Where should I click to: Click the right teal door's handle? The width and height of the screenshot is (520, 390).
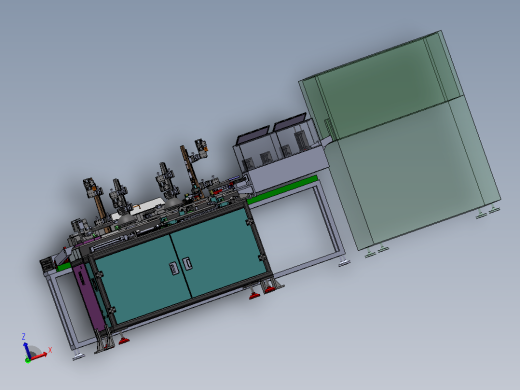pyautogui.click(x=187, y=263)
